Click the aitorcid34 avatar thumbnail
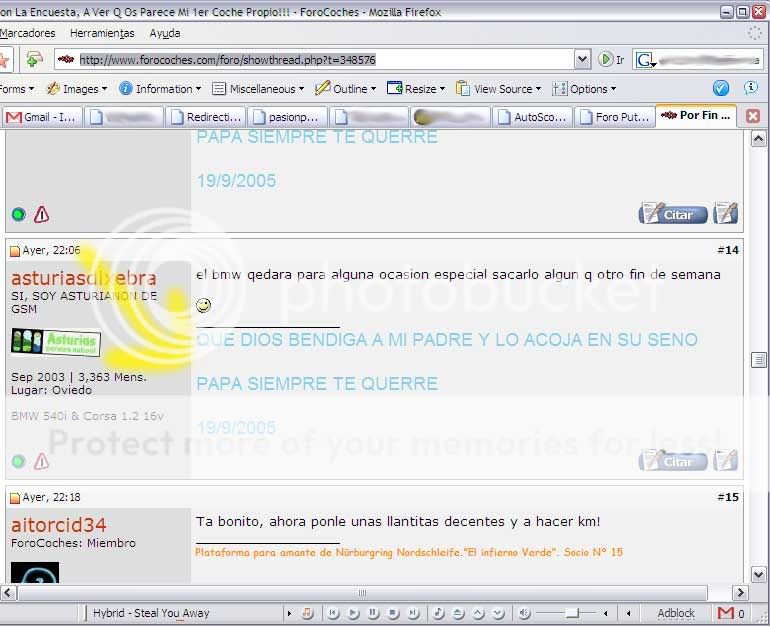The height and width of the screenshot is (627, 770). (x=35, y=572)
